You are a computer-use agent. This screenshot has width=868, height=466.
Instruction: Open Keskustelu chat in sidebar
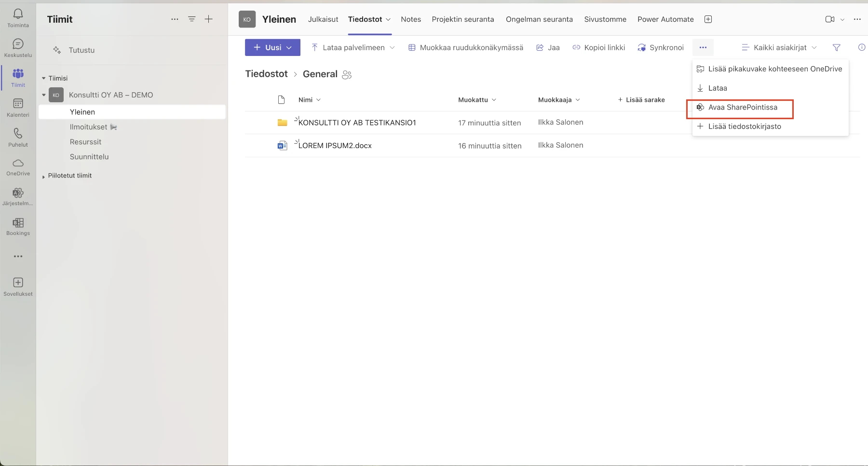pyautogui.click(x=18, y=48)
